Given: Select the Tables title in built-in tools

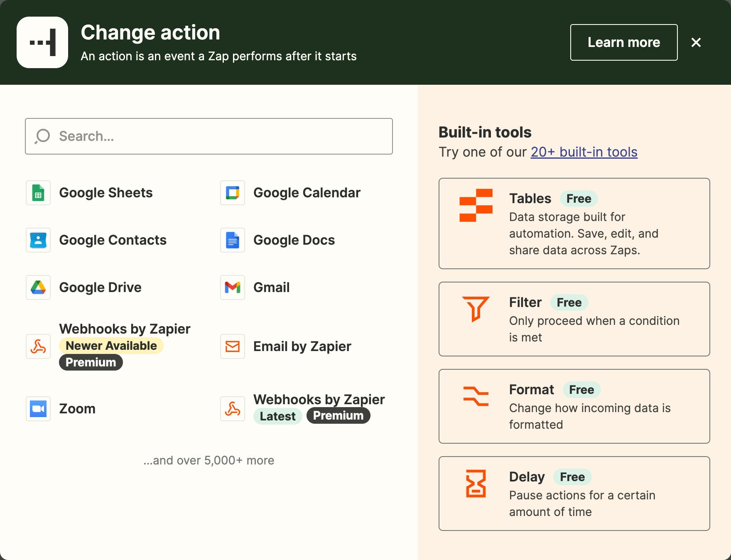Looking at the screenshot, I should coord(530,199).
